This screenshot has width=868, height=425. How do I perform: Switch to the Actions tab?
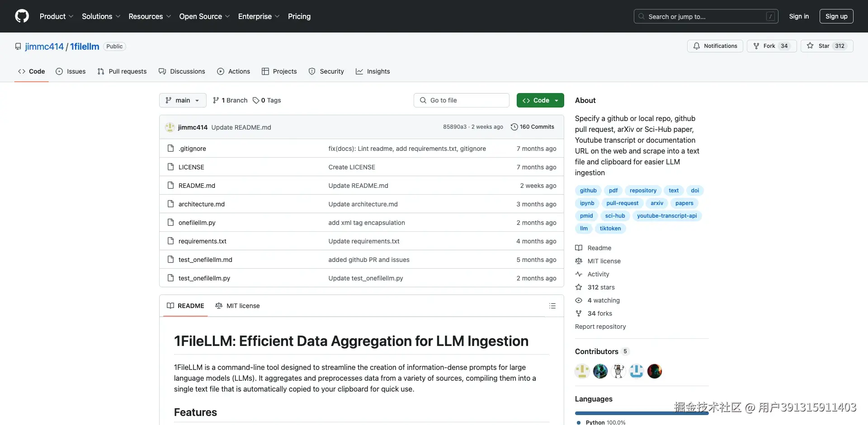point(233,71)
